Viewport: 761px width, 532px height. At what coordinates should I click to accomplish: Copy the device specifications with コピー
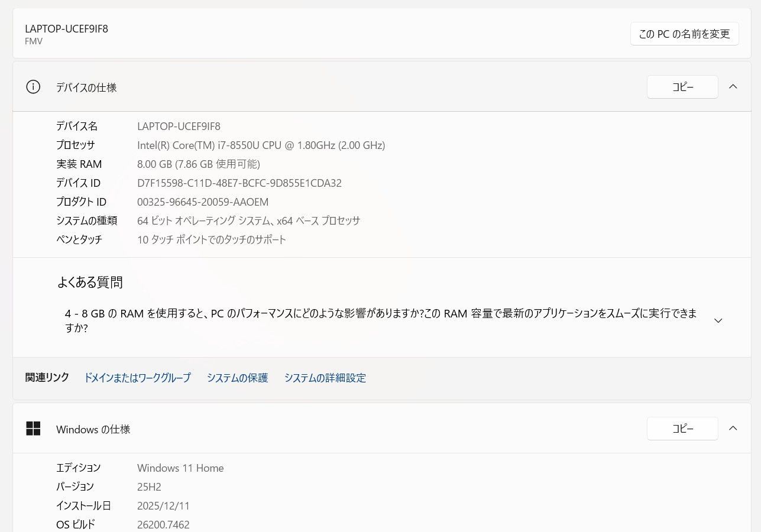(682, 86)
